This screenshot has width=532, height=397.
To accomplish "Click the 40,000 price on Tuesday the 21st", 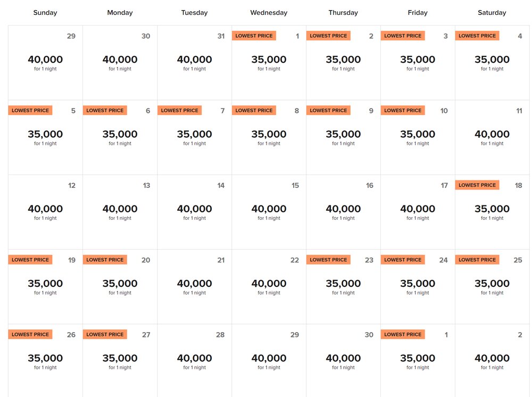I will tap(194, 283).
